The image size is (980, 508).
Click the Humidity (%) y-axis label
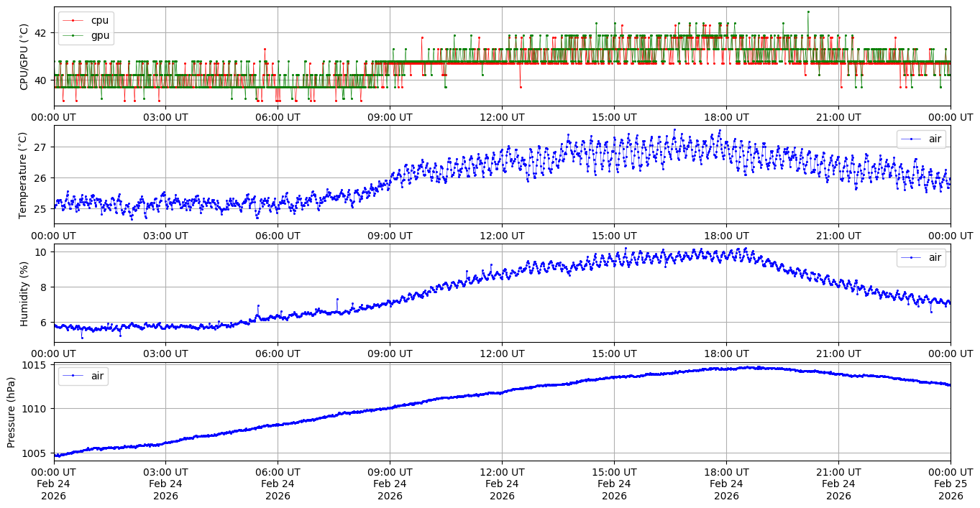coord(24,292)
